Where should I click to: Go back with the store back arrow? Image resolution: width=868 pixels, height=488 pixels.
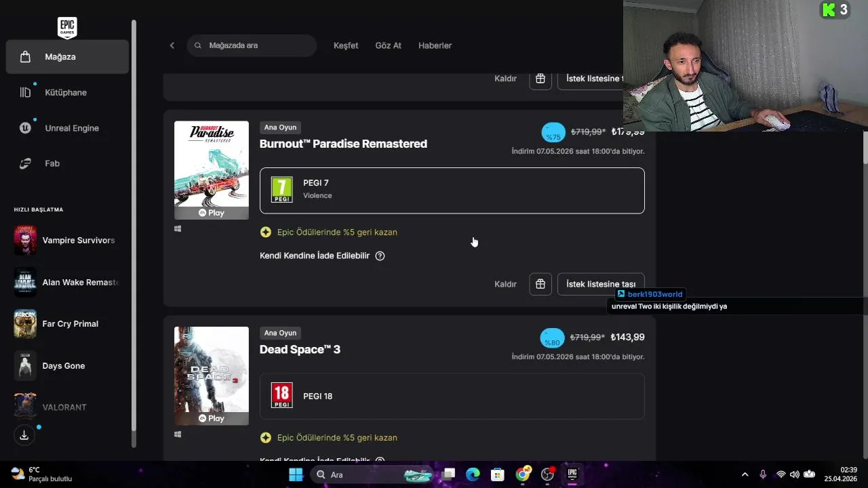[x=172, y=45]
